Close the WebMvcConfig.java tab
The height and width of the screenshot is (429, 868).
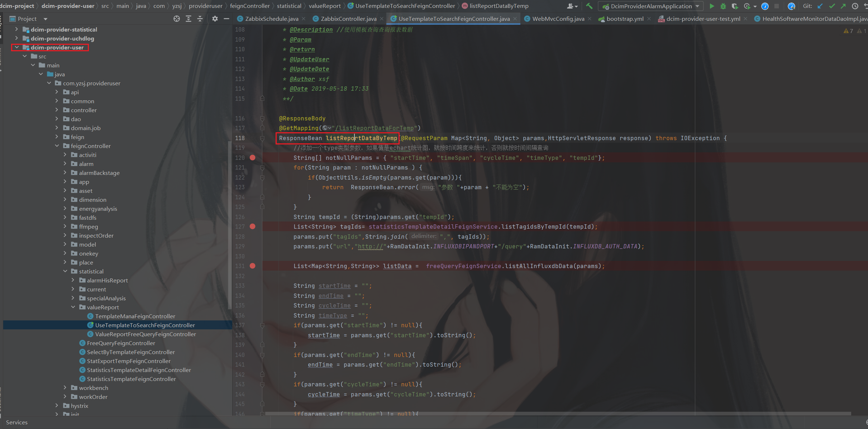[x=590, y=19]
